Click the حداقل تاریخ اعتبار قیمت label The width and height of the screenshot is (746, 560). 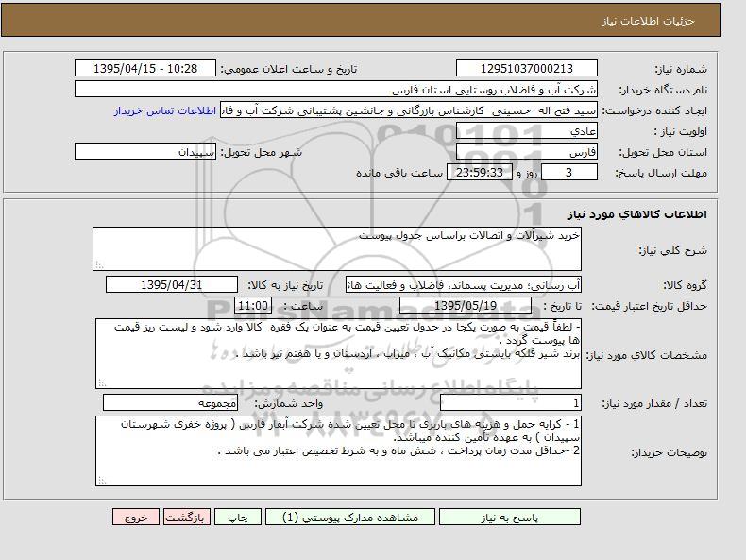tap(649, 306)
